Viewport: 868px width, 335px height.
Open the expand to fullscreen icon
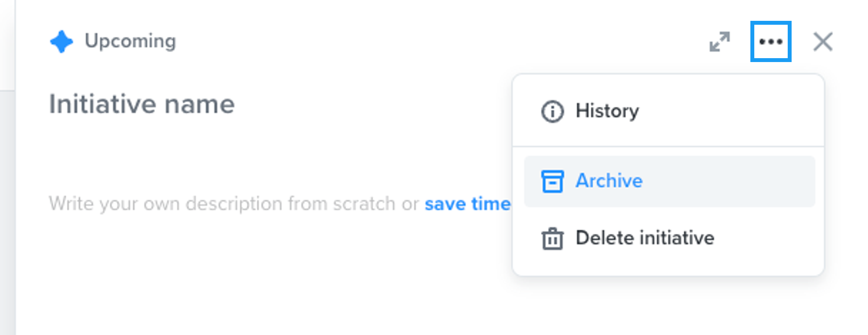coord(720,41)
